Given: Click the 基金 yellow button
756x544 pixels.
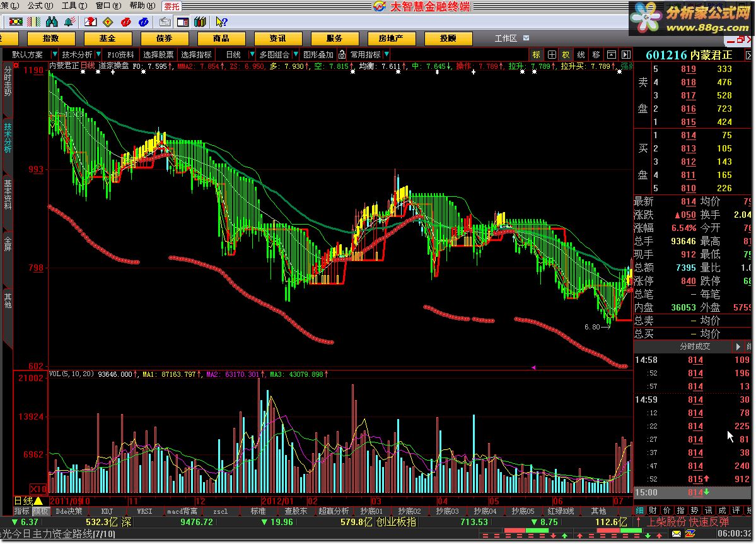Looking at the screenshot, I should [x=108, y=38].
